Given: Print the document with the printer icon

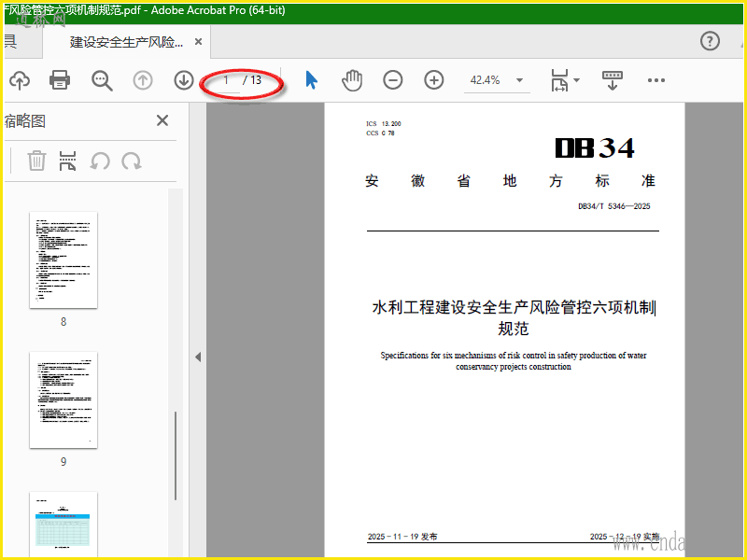Looking at the screenshot, I should pos(60,80).
